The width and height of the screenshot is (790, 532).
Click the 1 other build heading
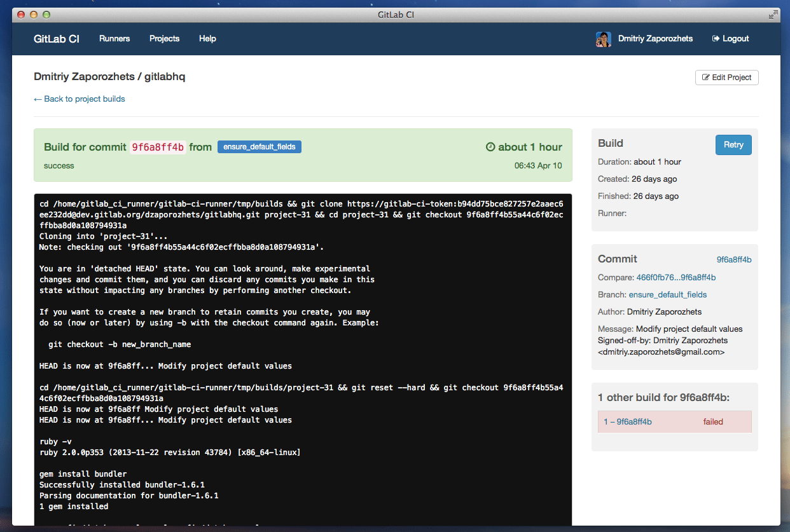click(x=664, y=398)
